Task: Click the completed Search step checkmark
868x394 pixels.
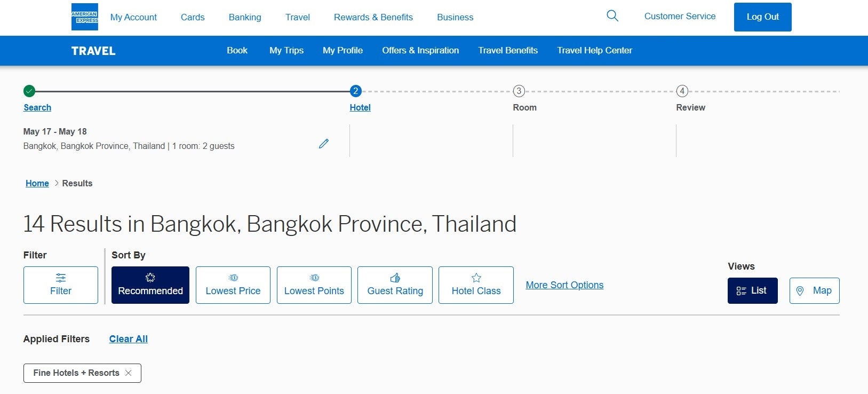Action: pos(29,91)
